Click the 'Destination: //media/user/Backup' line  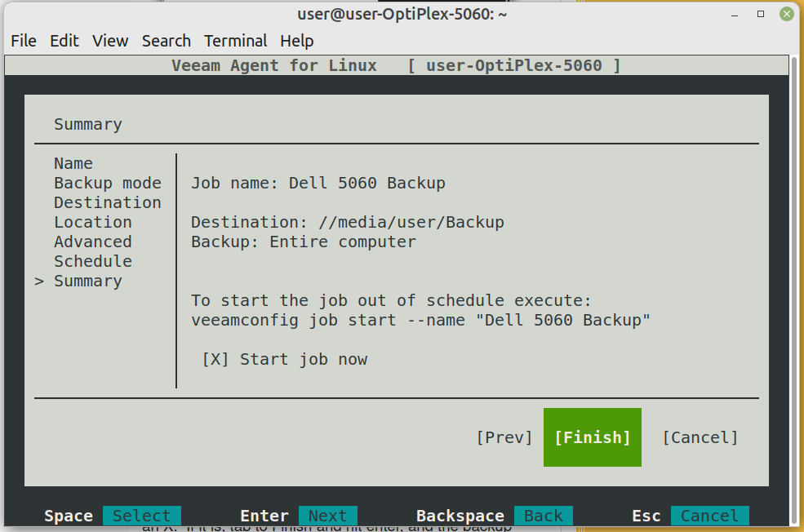348,222
